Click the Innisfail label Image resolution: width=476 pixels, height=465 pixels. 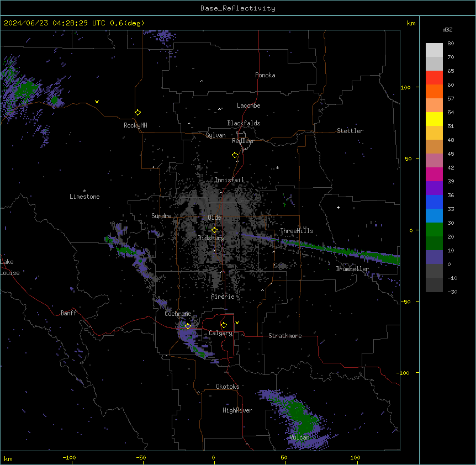pyautogui.click(x=229, y=180)
